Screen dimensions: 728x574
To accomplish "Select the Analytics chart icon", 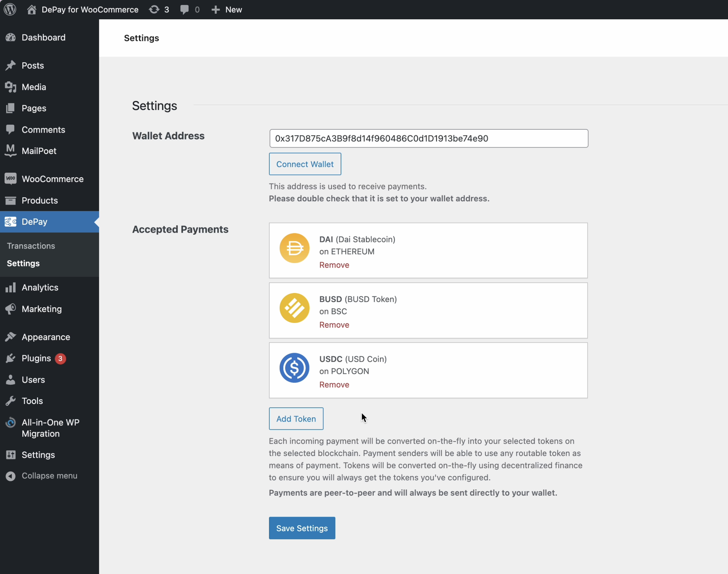I will [10, 287].
